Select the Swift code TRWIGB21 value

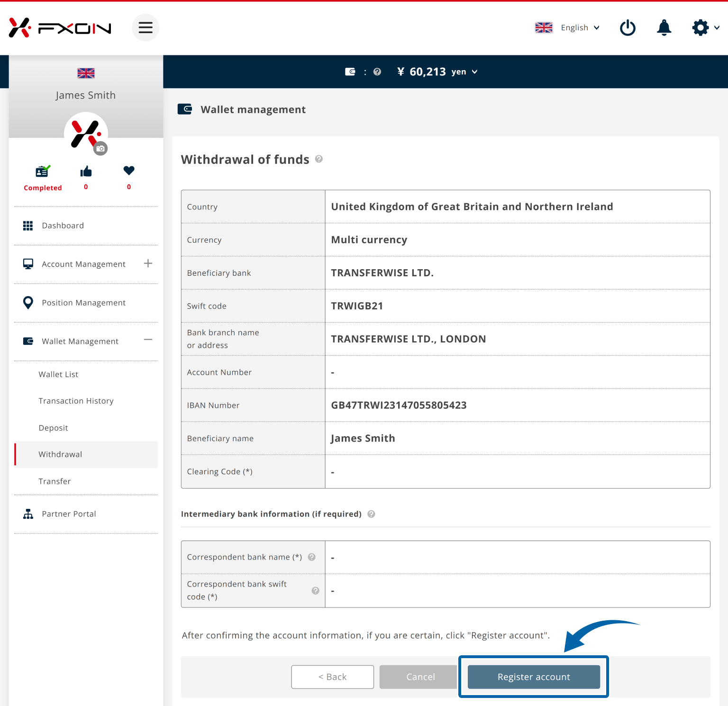357,306
